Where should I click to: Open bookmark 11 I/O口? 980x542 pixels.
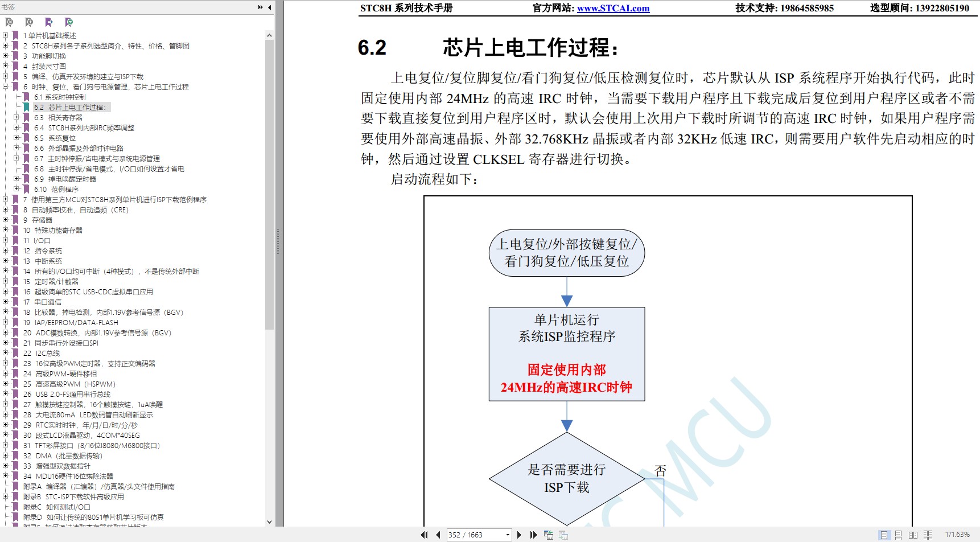[36, 240]
